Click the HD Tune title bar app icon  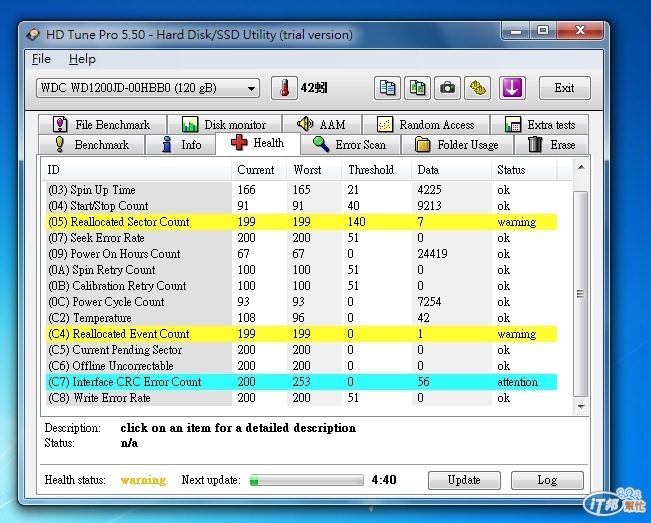pos(33,34)
